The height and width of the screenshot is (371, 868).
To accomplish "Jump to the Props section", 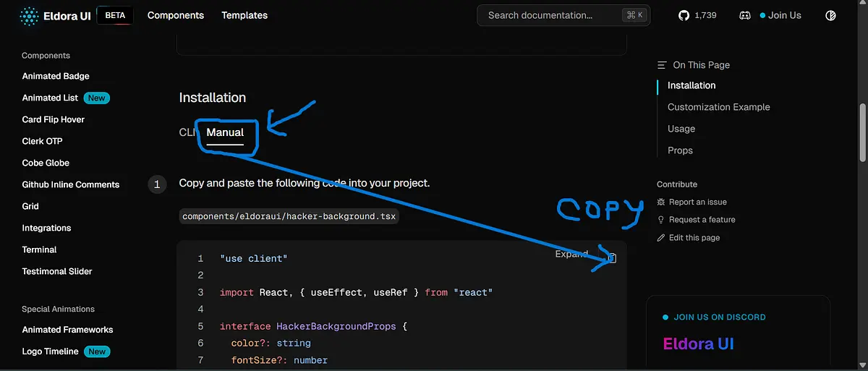I will (680, 150).
